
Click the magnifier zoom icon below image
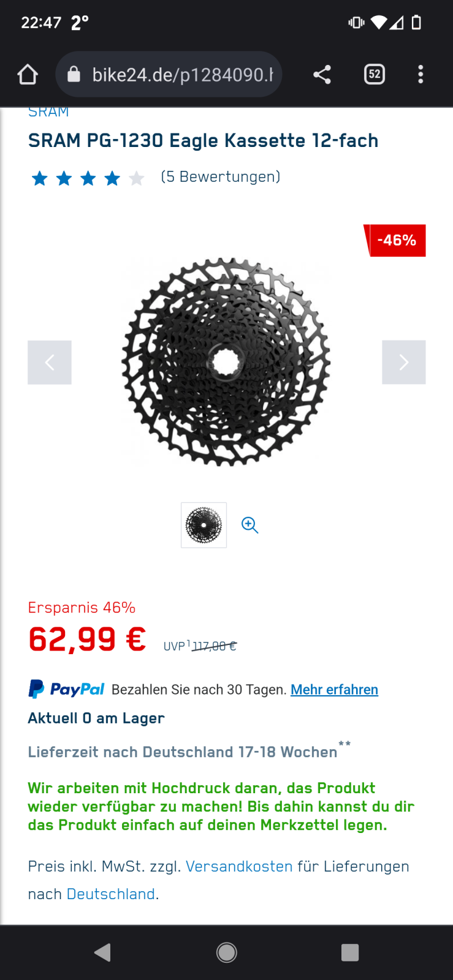(x=249, y=526)
